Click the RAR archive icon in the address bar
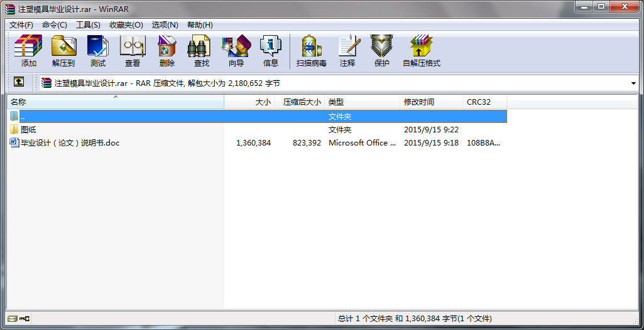This screenshot has width=644, height=330. (x=46, y=83)
